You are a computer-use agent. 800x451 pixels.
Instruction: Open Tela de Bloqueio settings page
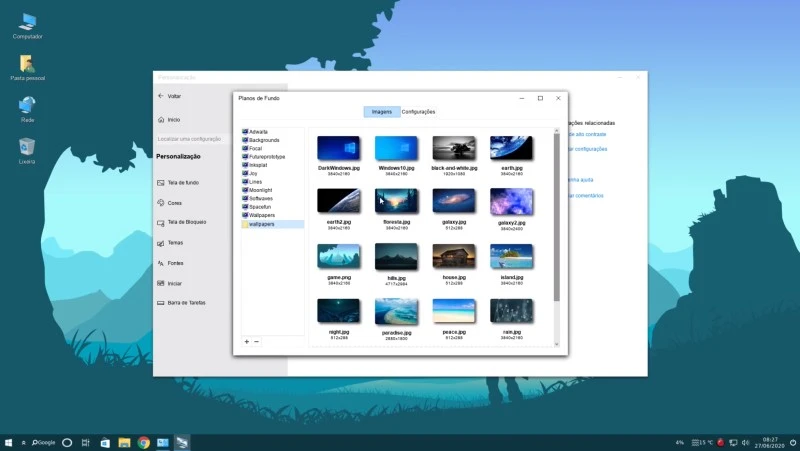click(182, 222)
